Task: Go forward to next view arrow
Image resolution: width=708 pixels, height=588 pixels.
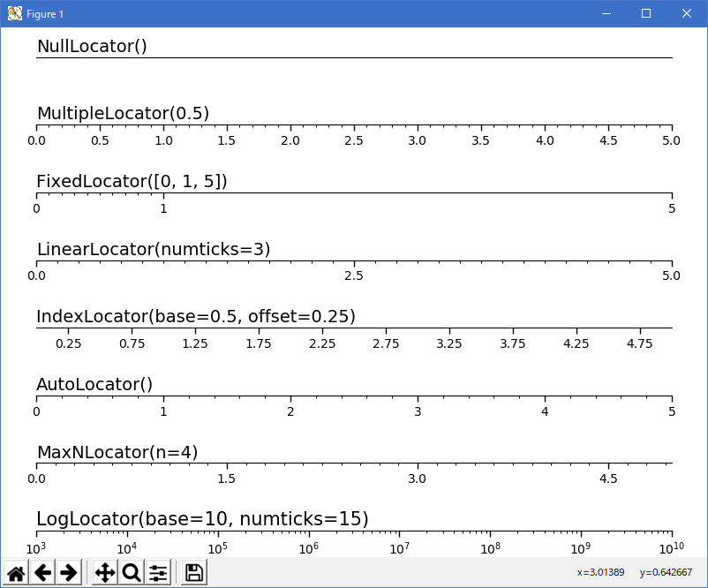Action: coord(69,573)
